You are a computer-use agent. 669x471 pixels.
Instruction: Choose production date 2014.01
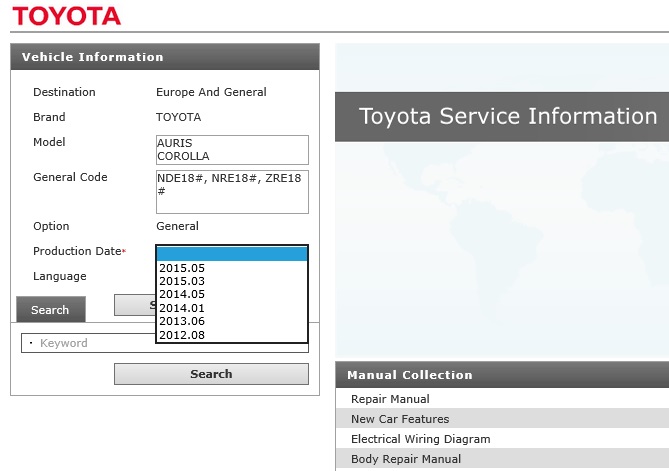pyautogui.click(x=232, y=308)
